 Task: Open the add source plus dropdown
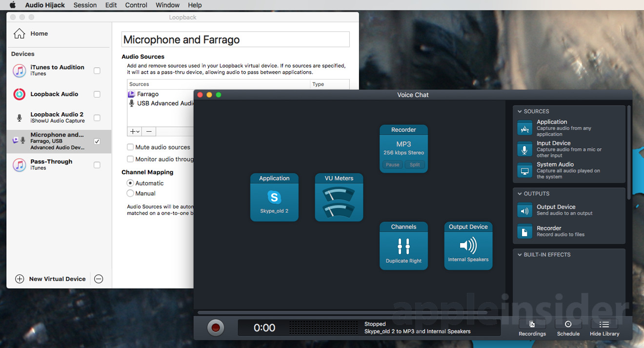(x=135, y=131)
